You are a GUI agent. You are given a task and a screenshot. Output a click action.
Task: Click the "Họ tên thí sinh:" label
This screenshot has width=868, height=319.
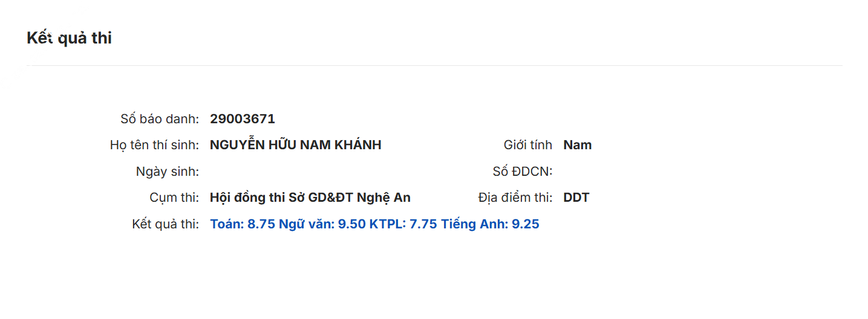click(x=154, y=145)
